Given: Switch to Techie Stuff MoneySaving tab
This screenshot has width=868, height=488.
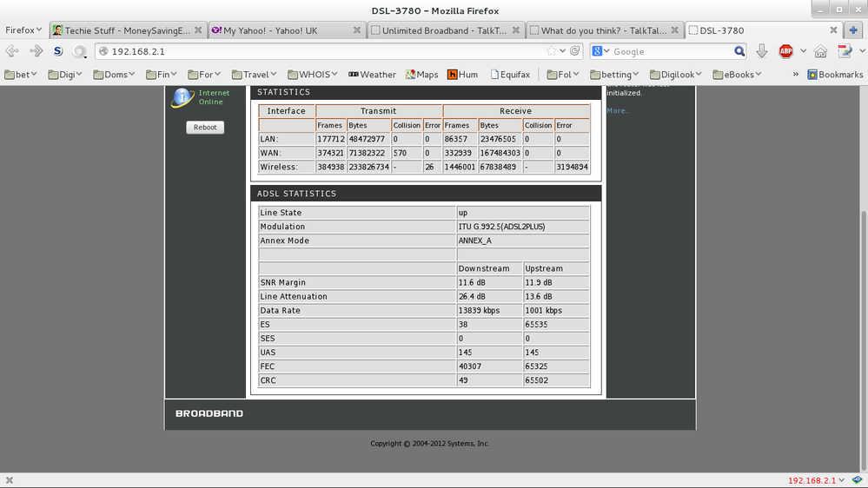Looking at the screenshot, I should (x=129, y=30).
